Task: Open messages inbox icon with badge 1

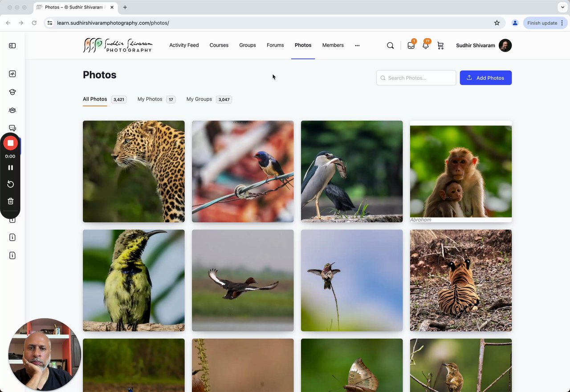Action: click(x=411, y=45)
